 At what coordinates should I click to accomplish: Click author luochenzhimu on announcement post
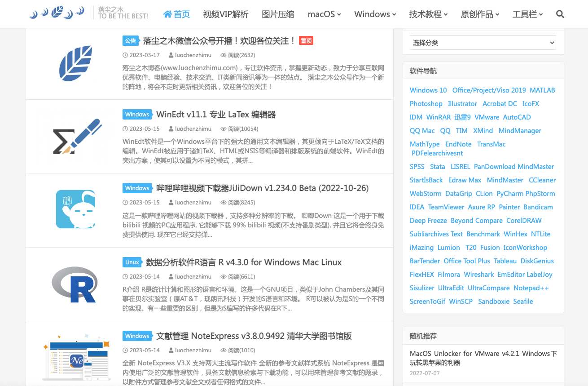tap(193, 55)
